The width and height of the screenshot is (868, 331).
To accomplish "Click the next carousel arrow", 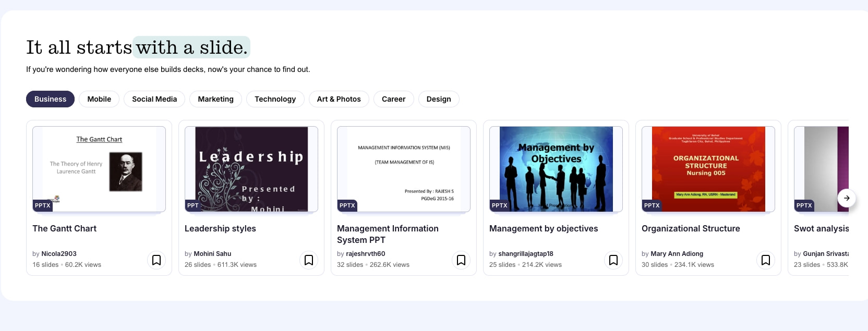I will 847,198.
